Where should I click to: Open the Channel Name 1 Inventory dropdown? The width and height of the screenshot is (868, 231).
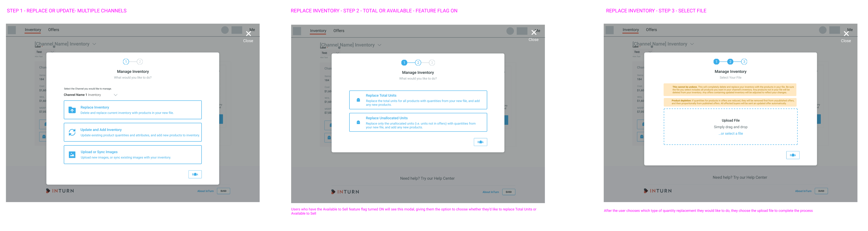(90, 95)
